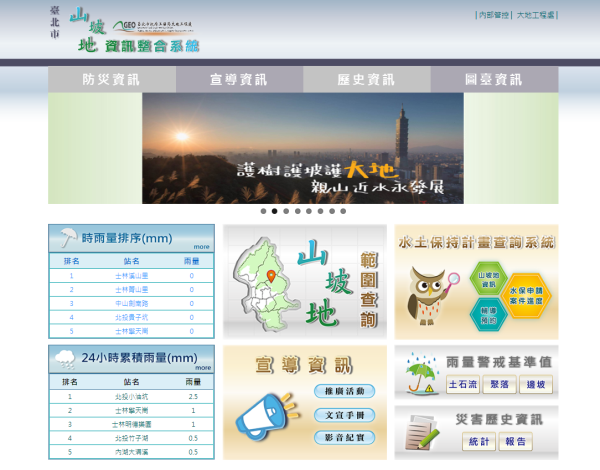Click the 雨量警戒基準值 heading

click(x=499, y=362)
